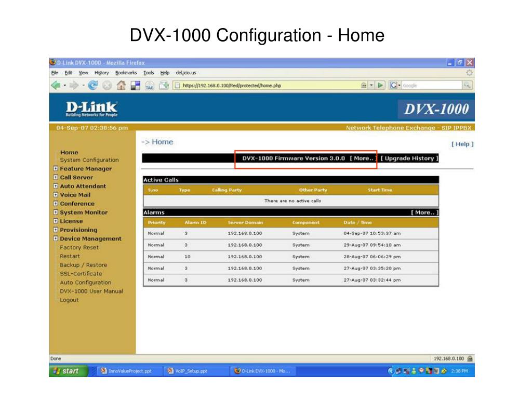Expand the Provisioning tree node
The image size is (532, 399).
pyautogui.click(x=56, y=230)
